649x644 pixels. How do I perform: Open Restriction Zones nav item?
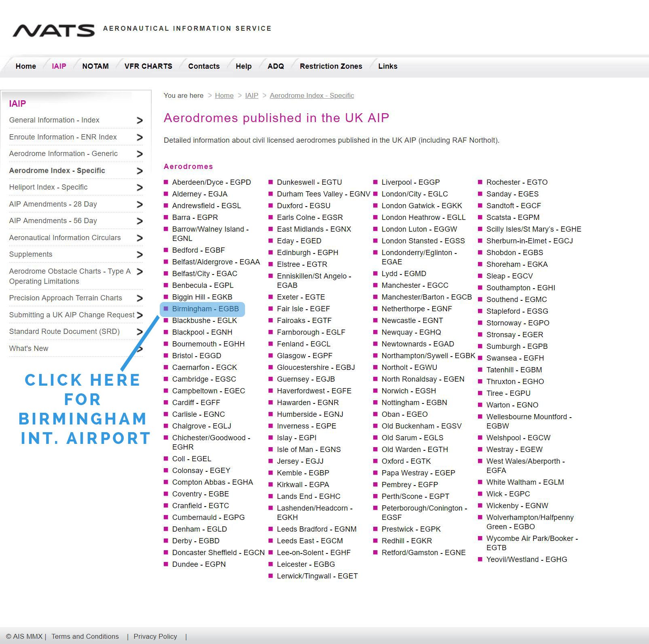click(x=331, y=66)
